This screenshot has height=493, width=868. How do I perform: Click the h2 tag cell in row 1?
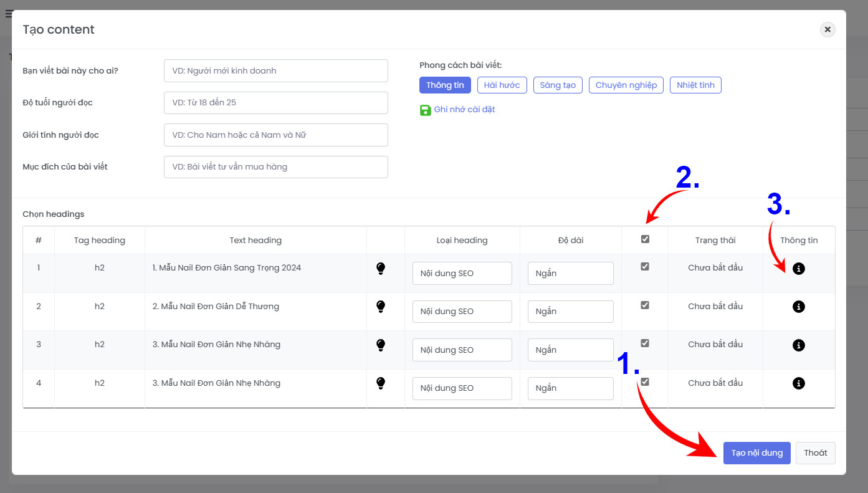[x=100, y=268]
